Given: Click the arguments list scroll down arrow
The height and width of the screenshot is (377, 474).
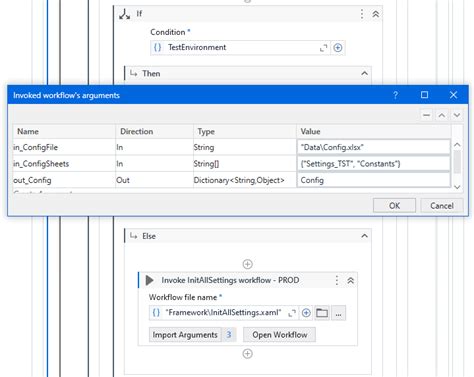Looking at the screenshot, I should pyautogui.click(x=457, y=187).
